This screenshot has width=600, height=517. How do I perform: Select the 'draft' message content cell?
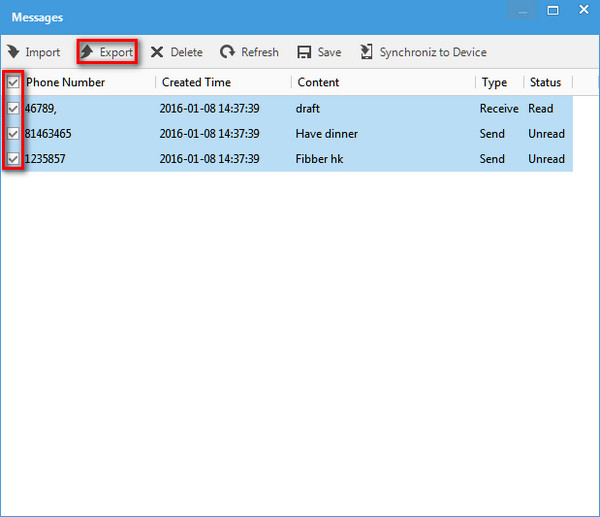coord(310,109)
